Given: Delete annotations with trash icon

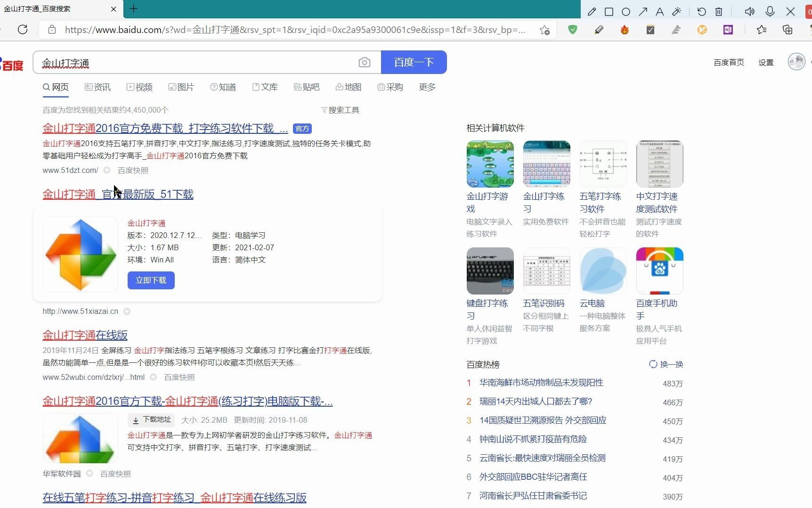Looking at the screenshot, I should point(719,12).
